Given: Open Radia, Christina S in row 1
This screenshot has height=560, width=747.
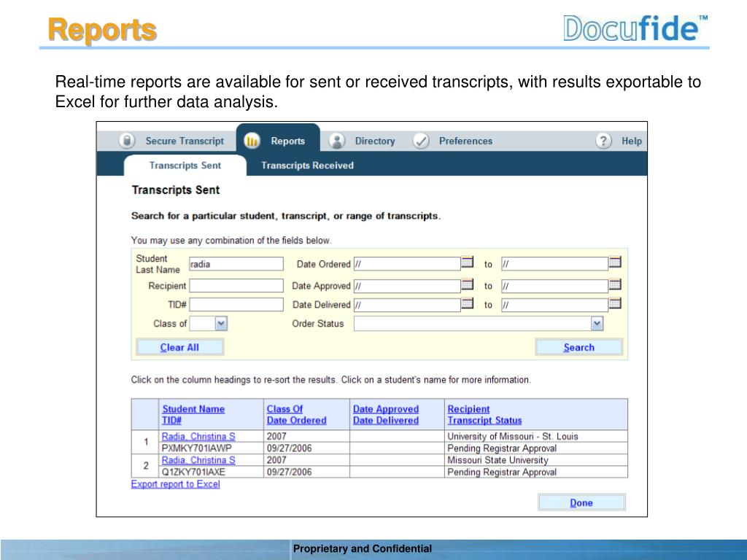Looking at the screenshot, I should (x=198, y=436).
